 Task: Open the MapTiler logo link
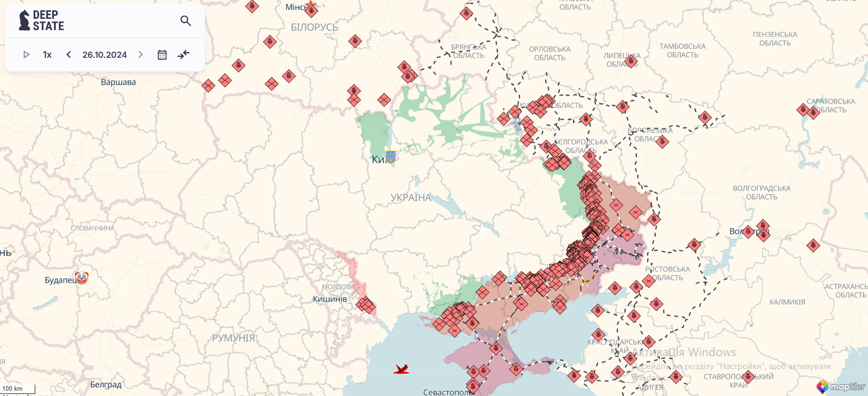tap(841, 387)
